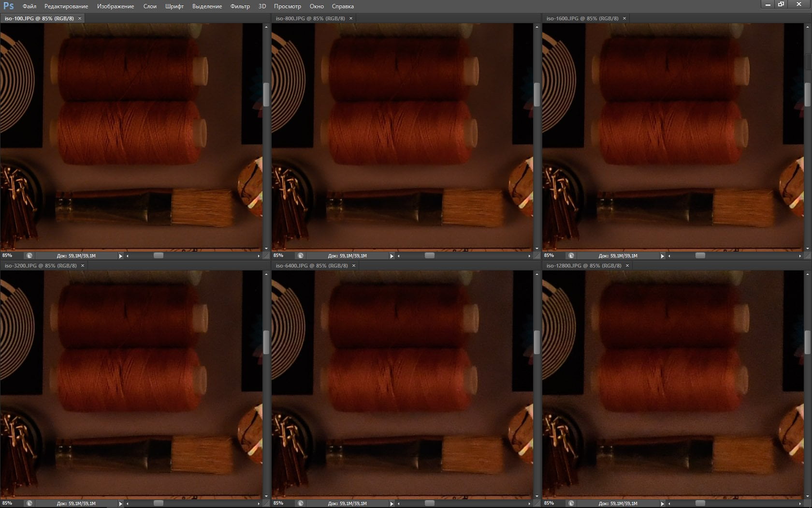The height and width of the screenshot is (508, 812).
Task: Click horizontal scrollbar thumb in iso-3200.JPG window
Action: click(x=159, y=503)
